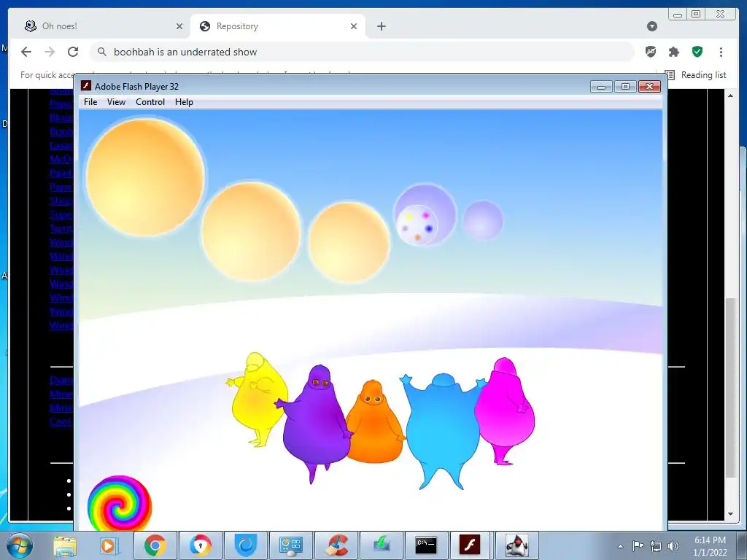The width and height of the screenshot is (747, 560).
Task: Maximize the Adobe Flash Player window
Action: click(625, 87)
